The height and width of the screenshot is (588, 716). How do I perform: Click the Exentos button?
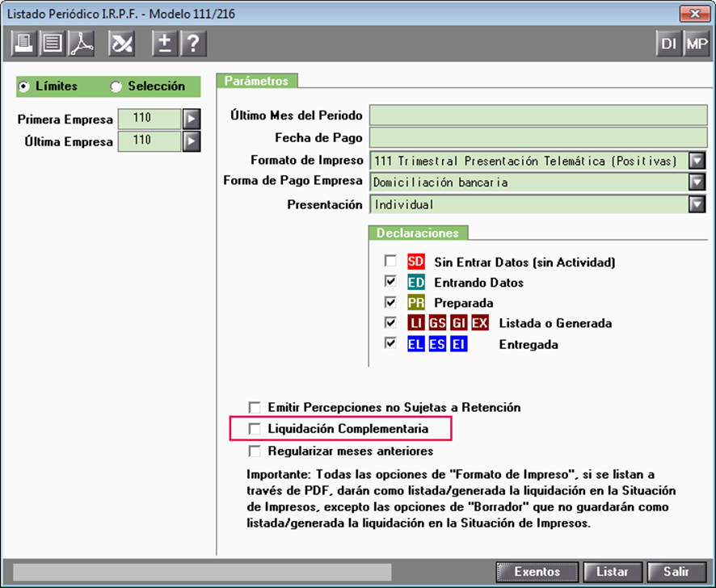(537, 572)
